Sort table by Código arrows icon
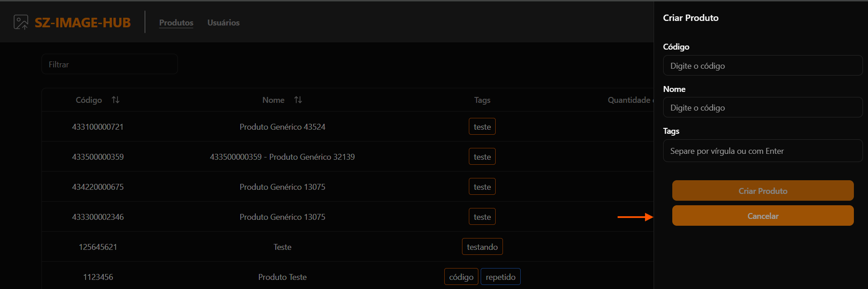 click(x=116, y=100)
